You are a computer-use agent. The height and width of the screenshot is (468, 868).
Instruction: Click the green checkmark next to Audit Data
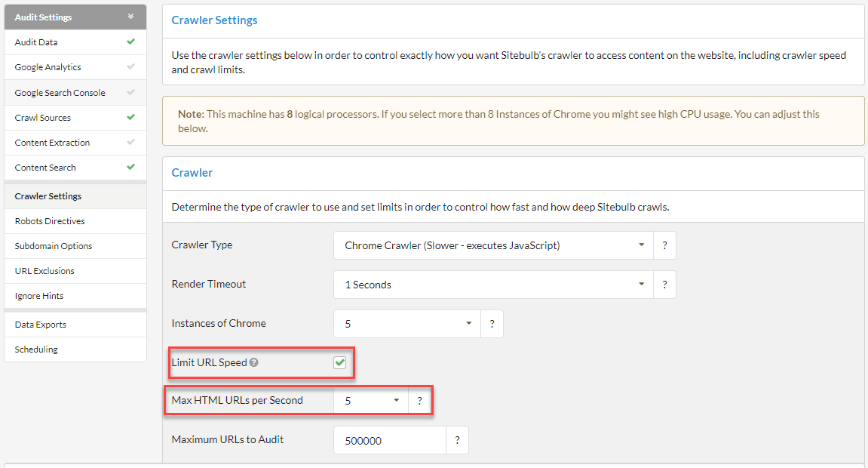130,42
